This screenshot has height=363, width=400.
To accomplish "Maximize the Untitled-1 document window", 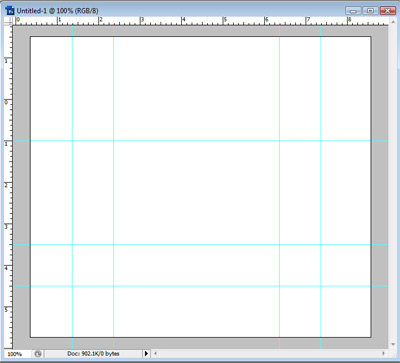I will (370, 11).
